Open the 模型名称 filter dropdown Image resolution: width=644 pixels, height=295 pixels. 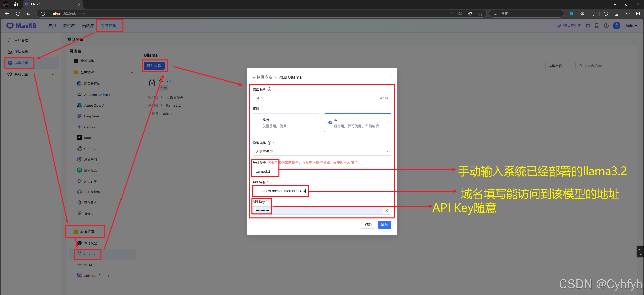560,66
